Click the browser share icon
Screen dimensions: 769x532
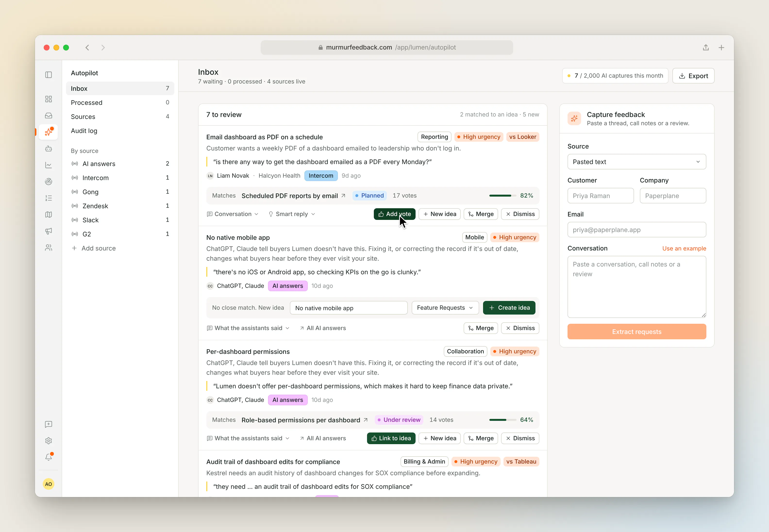[706, 47]
